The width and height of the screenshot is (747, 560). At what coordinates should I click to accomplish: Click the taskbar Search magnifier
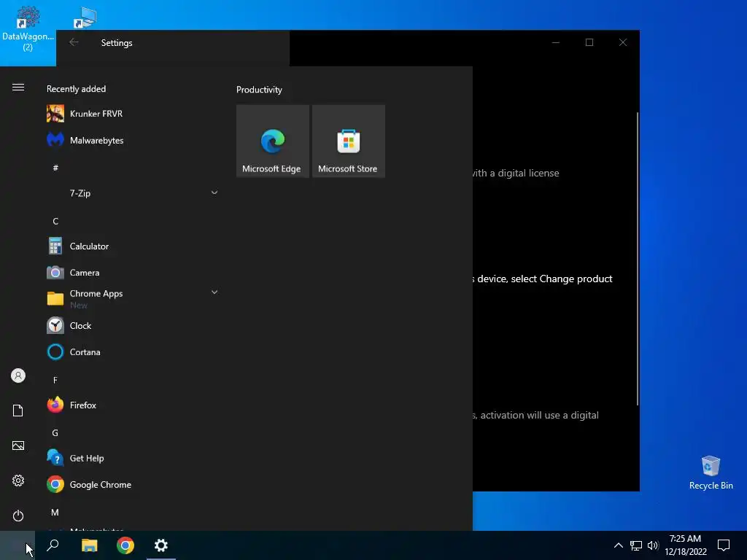coord(53,545)
